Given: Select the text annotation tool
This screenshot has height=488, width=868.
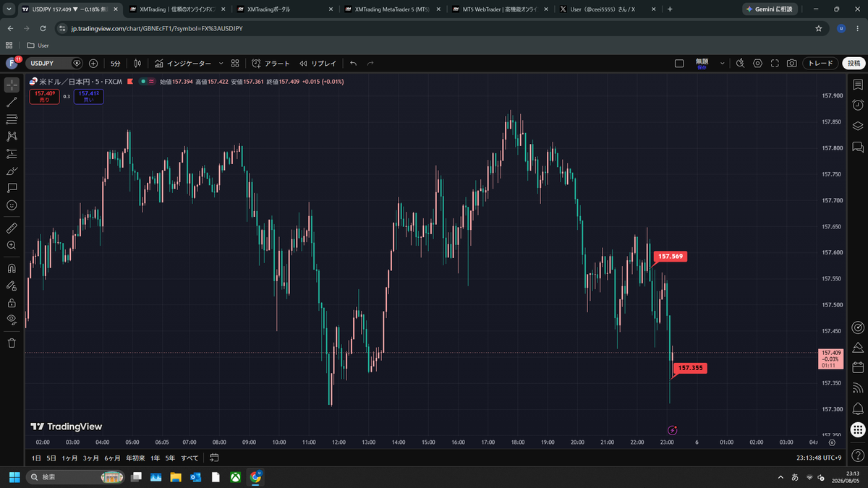Looking at the screenshot, I should tap(12, 188).
